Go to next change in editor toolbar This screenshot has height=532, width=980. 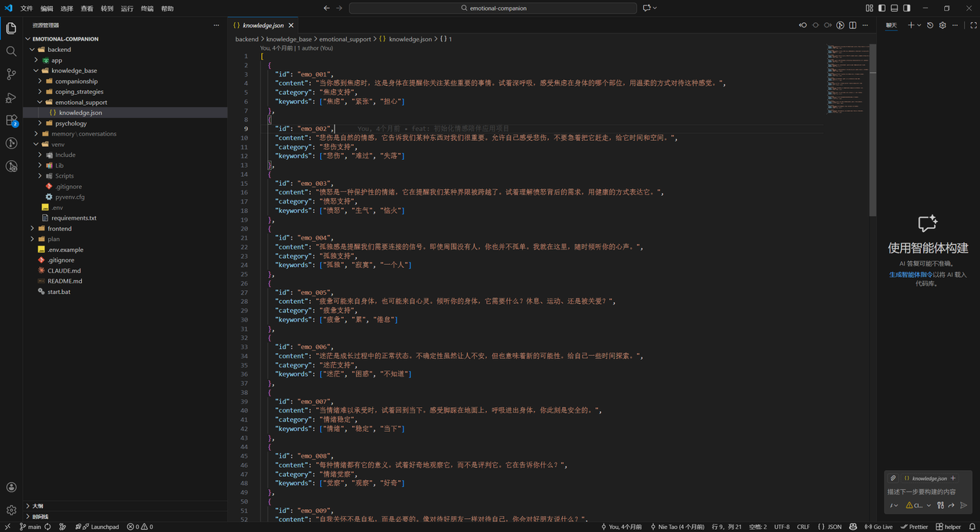[828, 25]
